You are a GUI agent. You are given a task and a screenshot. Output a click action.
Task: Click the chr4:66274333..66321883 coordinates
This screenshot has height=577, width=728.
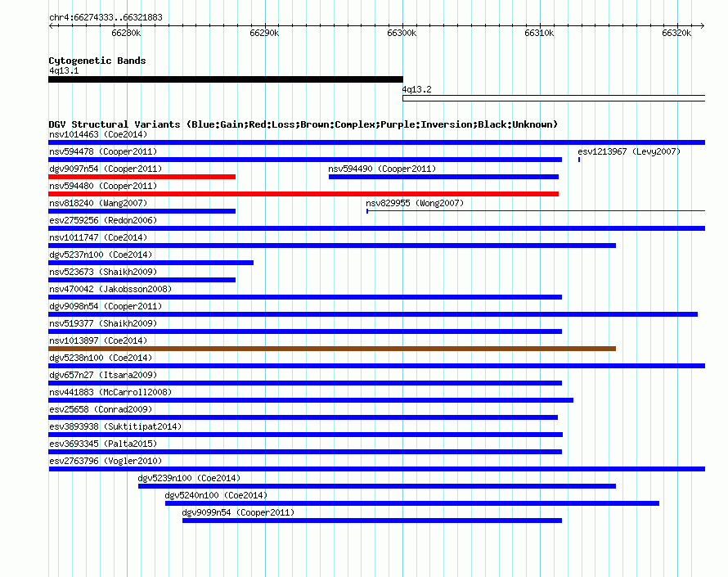click(x=106, y=18)
